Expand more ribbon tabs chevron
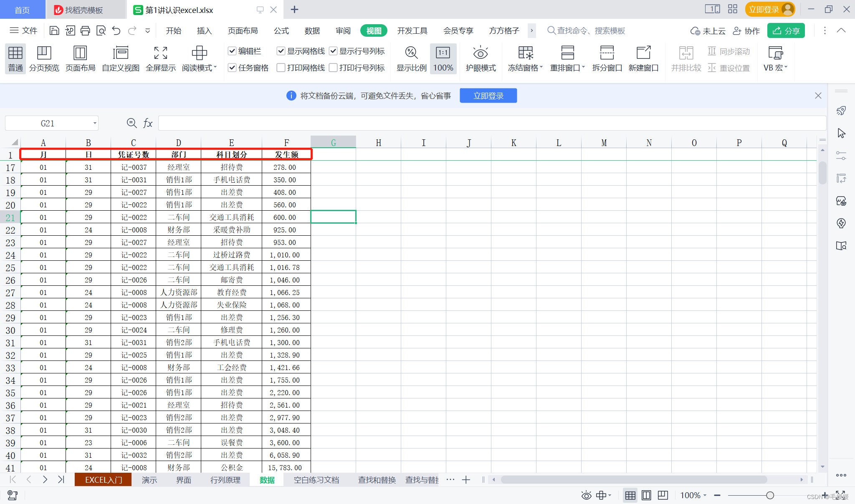Image resolution: width=855 pixels, height=504 pixels. 531,30
